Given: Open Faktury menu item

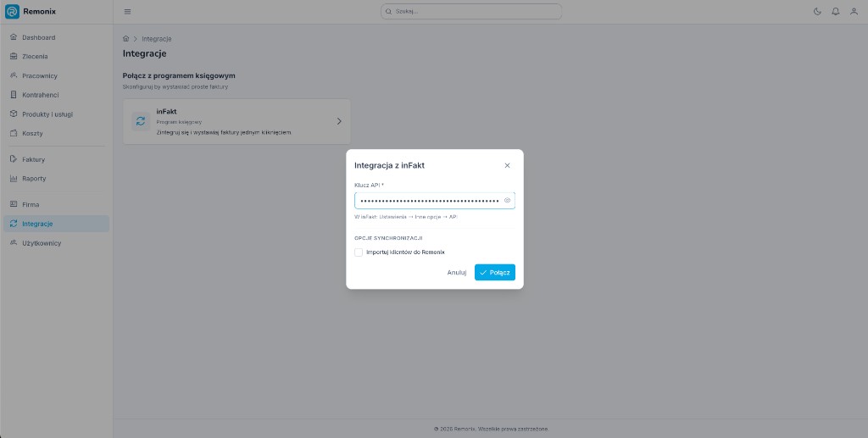Looking at the screenshot, I should pyautogui.click(x=57, y=159).
